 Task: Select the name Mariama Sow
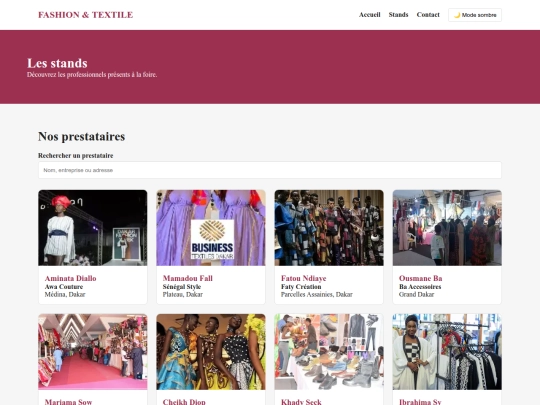pyautogui.click(x=68, y=402)
